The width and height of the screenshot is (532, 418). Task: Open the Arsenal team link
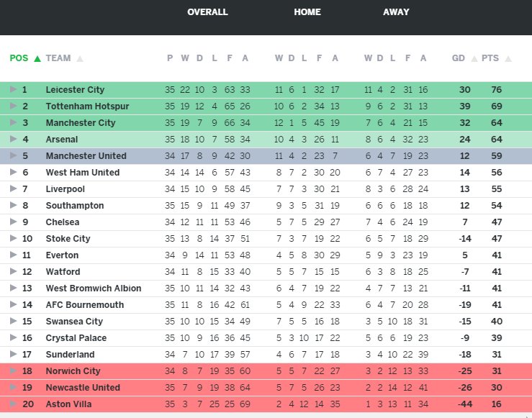pyautogui.click(x=62, y=140)
